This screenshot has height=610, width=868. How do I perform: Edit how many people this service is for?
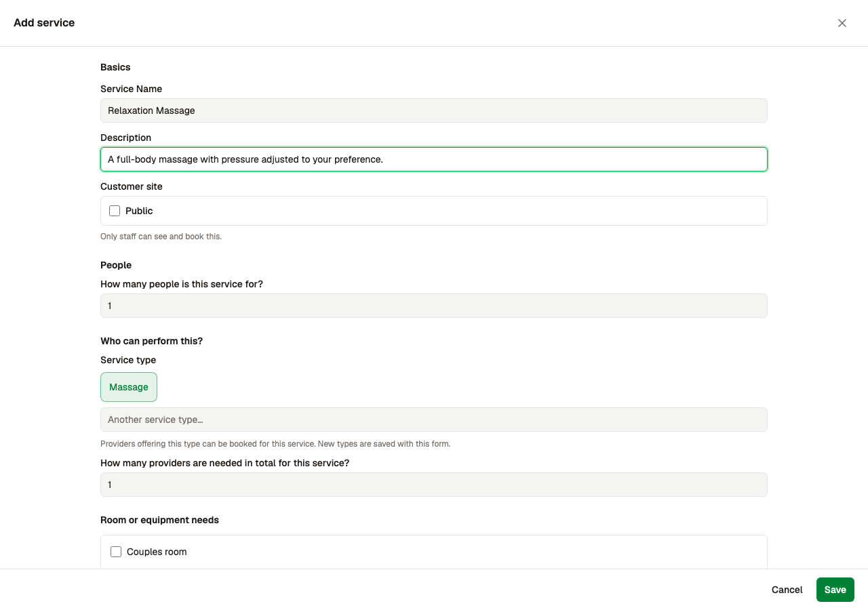pyautogui.click(x=434, y=306)
